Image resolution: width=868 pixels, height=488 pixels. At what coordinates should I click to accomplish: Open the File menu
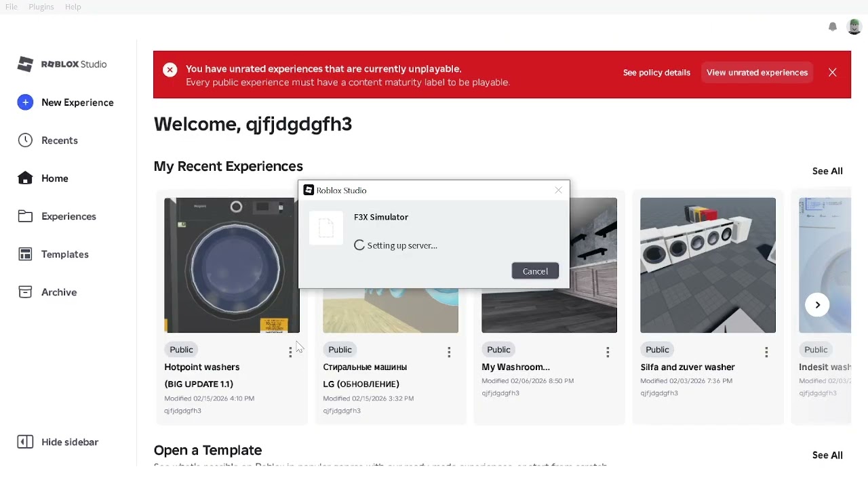tap(12, 7)
